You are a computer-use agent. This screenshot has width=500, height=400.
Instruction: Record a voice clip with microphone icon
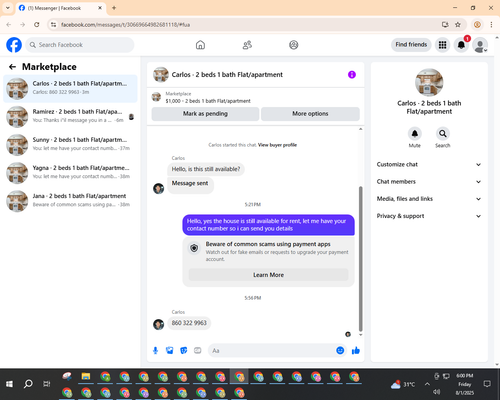[155, 350]
